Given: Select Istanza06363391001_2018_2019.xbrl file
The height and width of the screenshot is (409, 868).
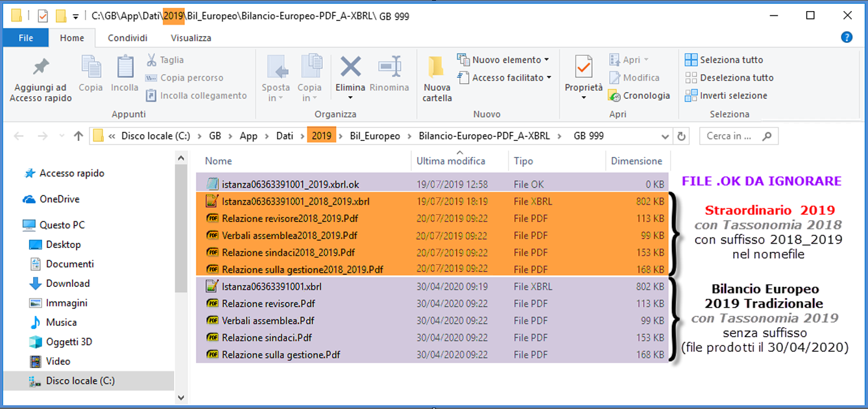Looking at the screenshot, I should point(432,201).
